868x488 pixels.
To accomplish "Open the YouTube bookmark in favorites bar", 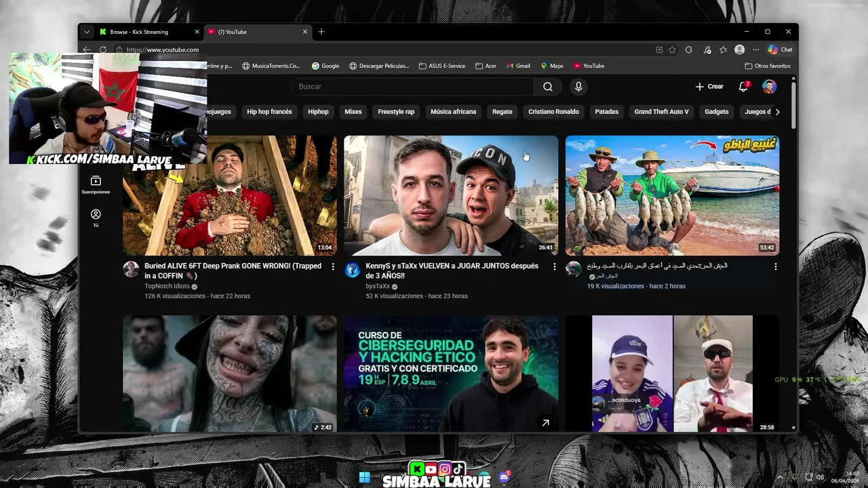I will 589,66.
